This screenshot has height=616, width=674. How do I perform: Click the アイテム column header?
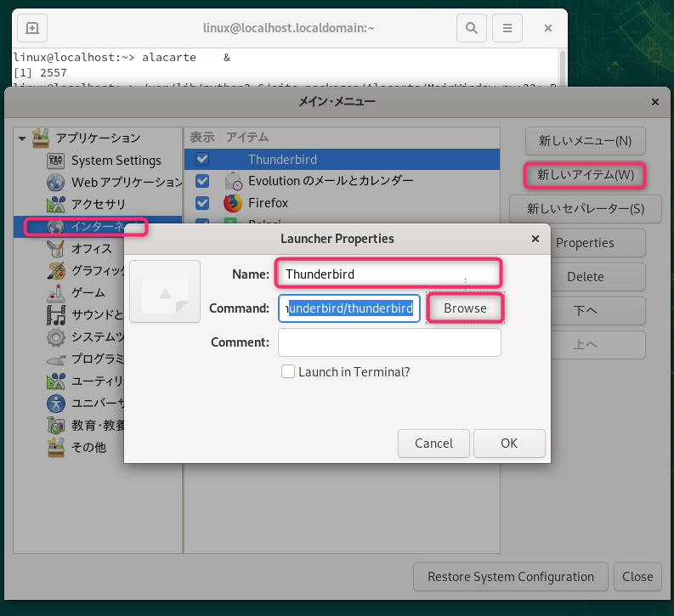247,138
